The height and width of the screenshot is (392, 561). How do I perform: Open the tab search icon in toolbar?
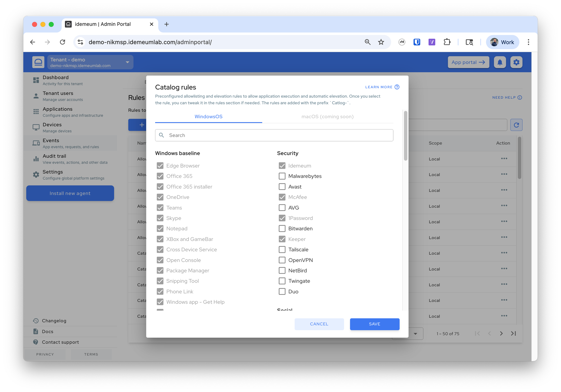469,42
